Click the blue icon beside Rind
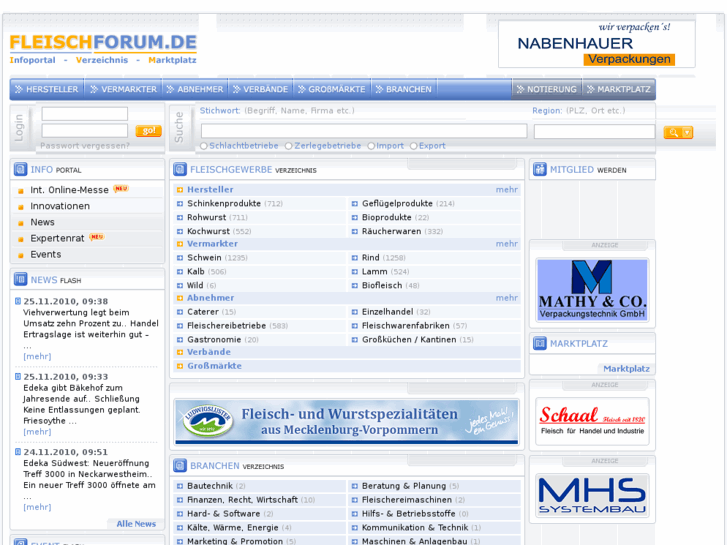Screen dimensions: 727x545 [355, 258]
